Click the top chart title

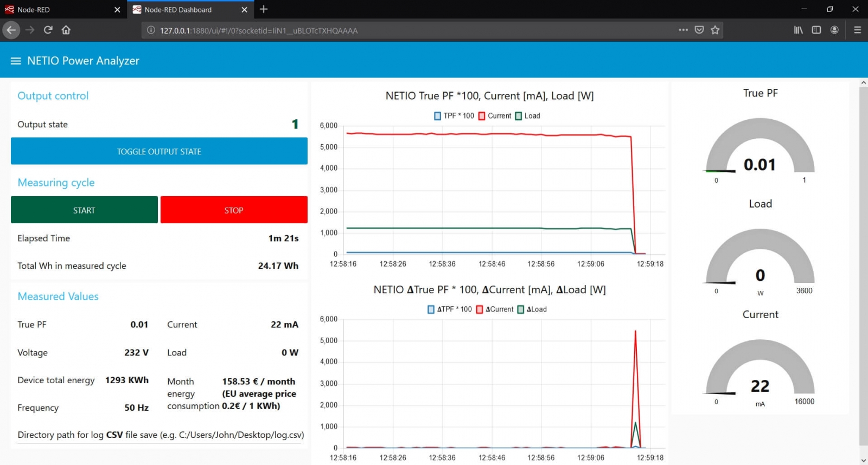tap(489, 96)
